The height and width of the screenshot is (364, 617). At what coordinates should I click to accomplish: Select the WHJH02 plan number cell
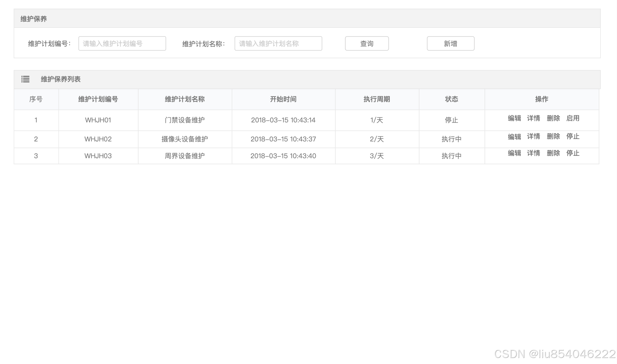click(98, 139)
